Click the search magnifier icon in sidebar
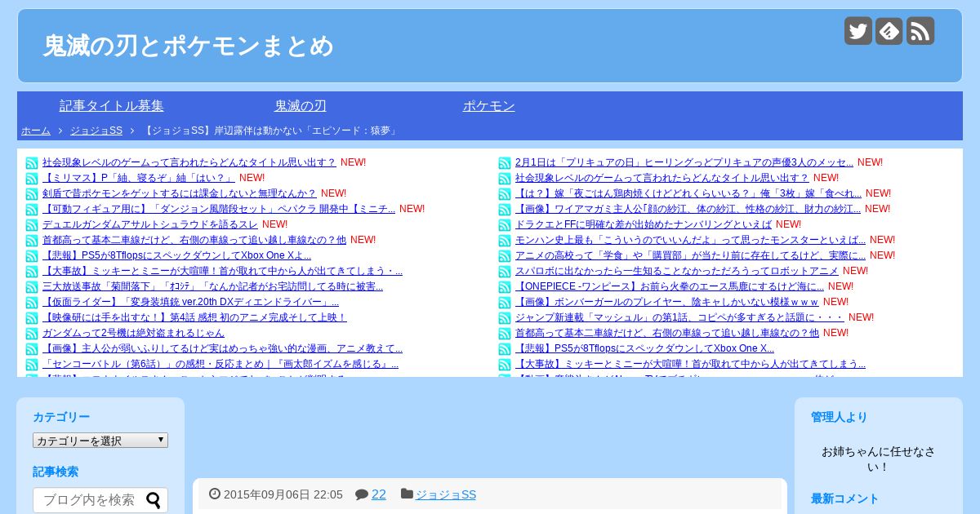 pyautogui.click(x=154, y=500)
